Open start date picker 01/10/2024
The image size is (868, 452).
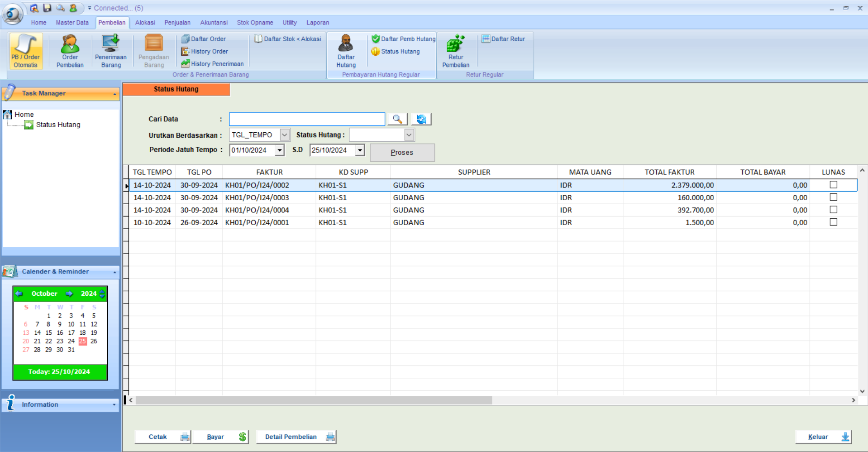280,150
